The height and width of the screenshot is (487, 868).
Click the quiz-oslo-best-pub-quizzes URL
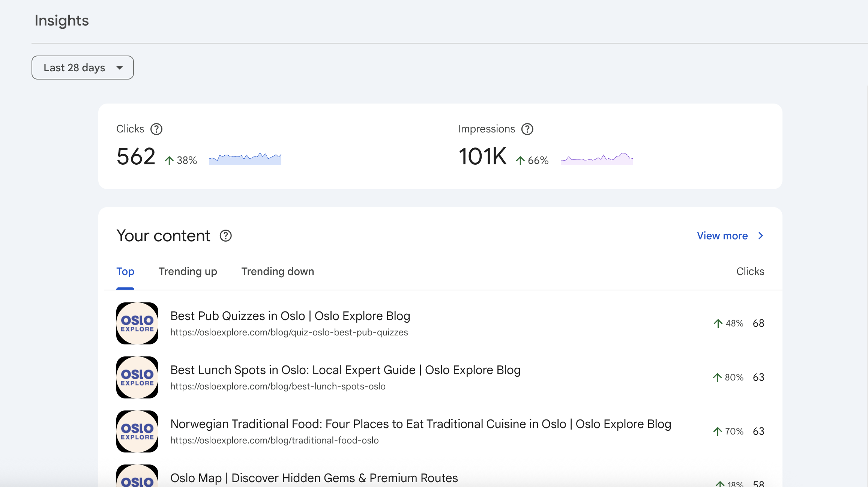[289, 332]
